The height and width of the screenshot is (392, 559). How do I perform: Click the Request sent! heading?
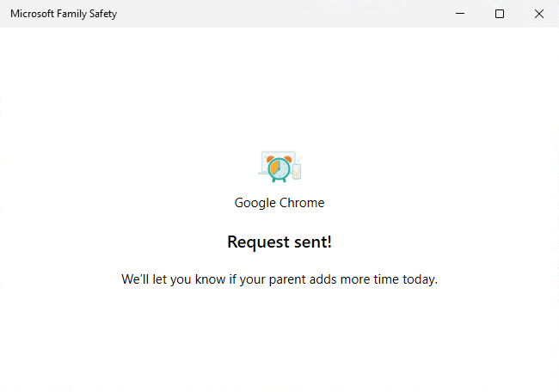279,242
